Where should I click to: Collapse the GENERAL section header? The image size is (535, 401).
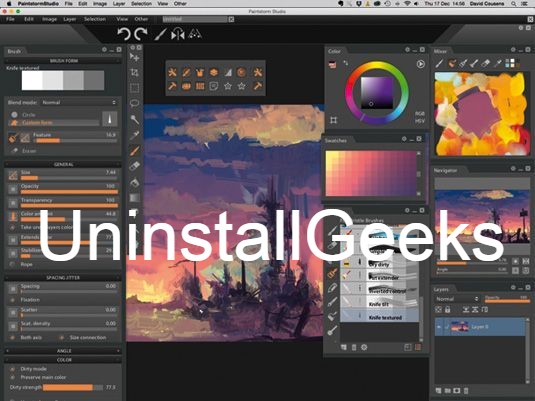tap(63, 164)
